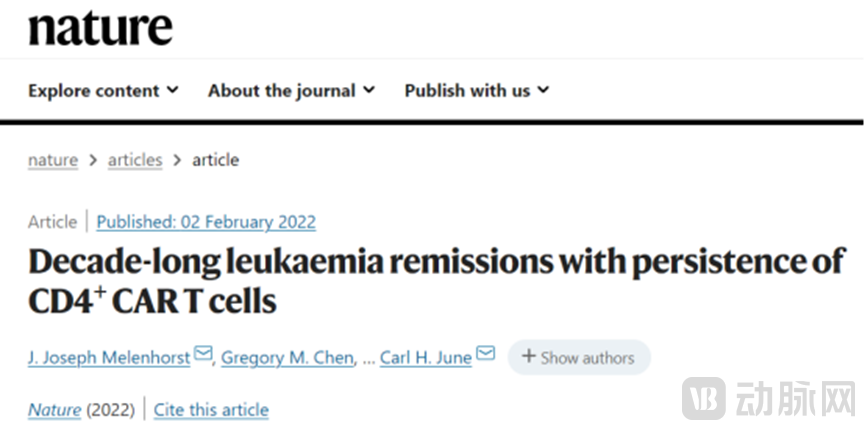The height and width of the screenshot is (430, 865).
Task: Click envelope icon beside Carl H. June
Action: [x=485, y=356]
